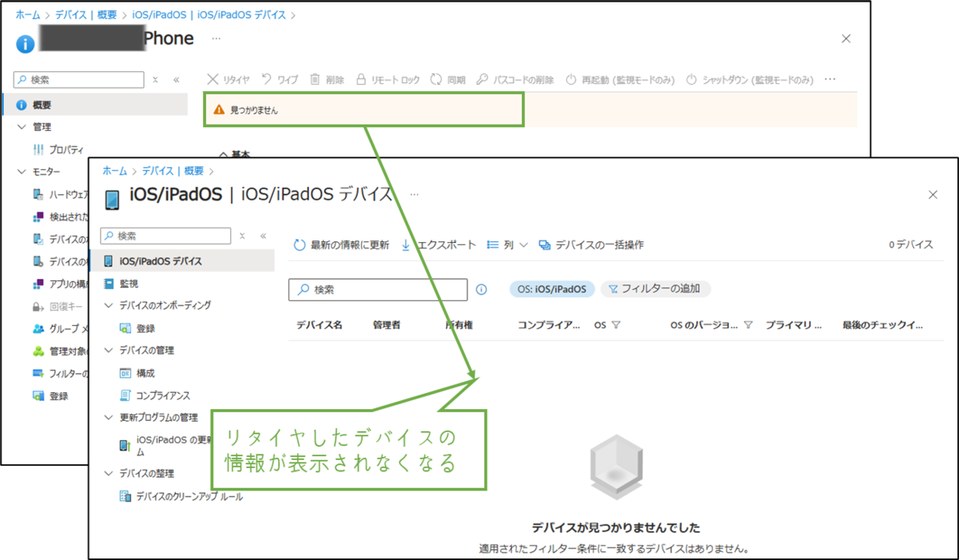Click リタイヤ in device toolbar

coord(229,80)
